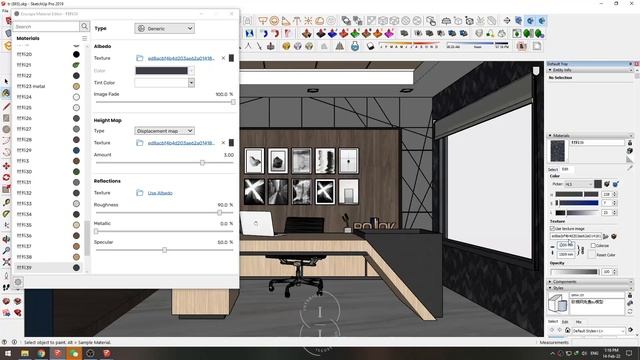Collapse the Styles tray panel
This screenshot has width=640, height=360.
tap(550, 288)
